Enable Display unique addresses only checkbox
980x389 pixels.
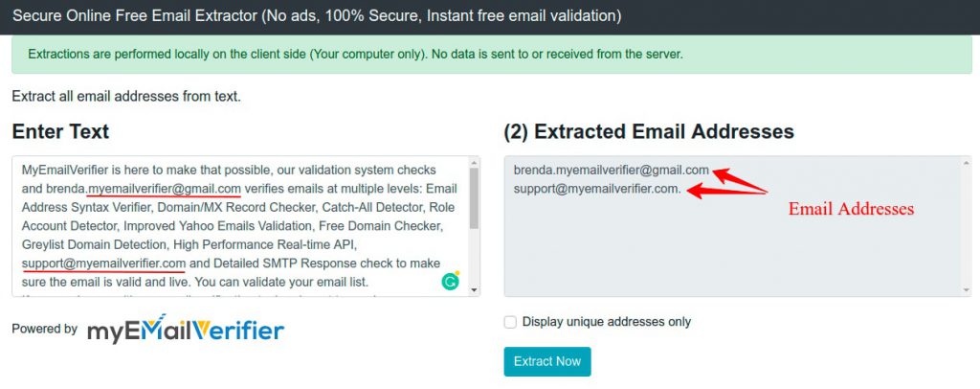(x=511, y=322)
